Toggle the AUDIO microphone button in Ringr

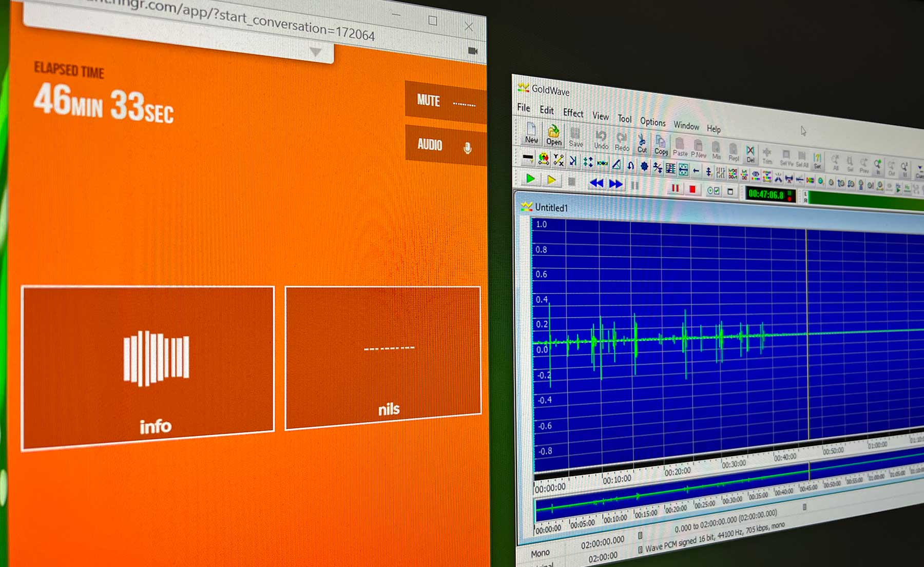445,145
